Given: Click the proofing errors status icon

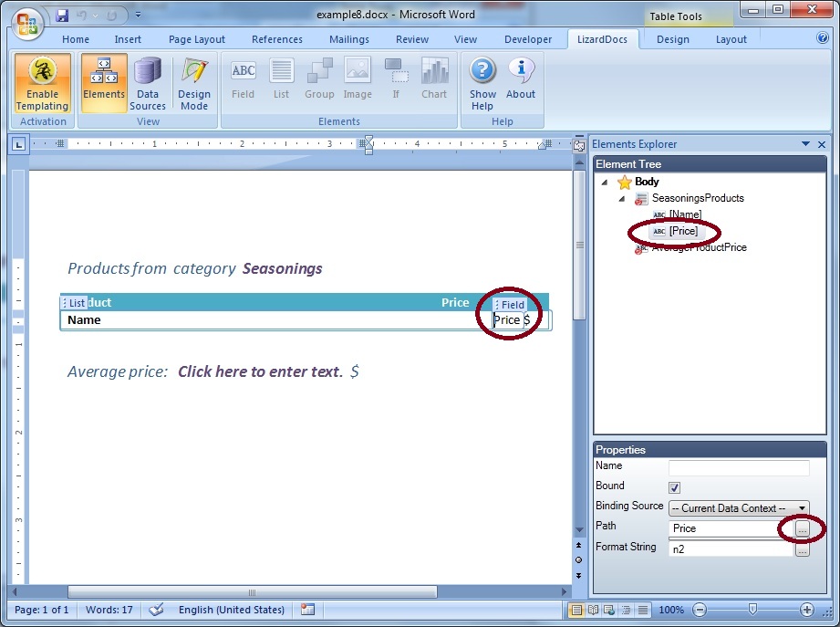Looking at the screenshot, I should (x=156, y=610).
